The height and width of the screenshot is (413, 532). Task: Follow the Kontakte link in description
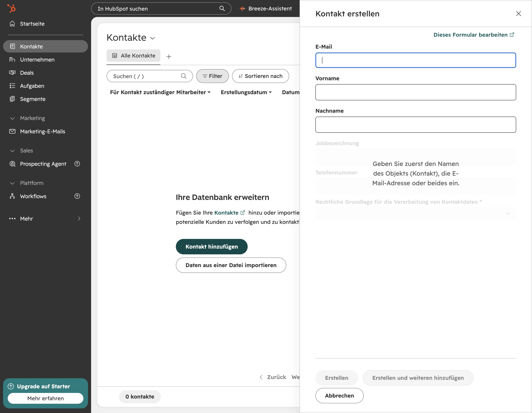(230, 213)
